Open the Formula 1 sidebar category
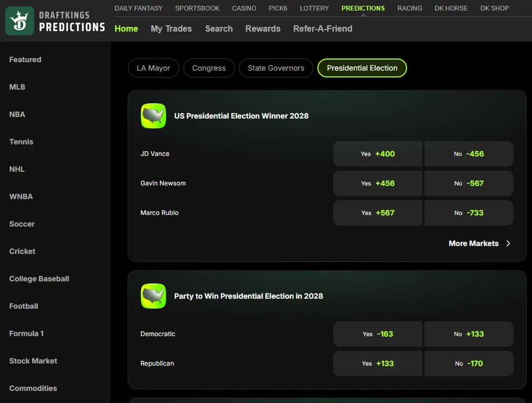The height and width of the screenshot is (403, 532). [26, 333]
